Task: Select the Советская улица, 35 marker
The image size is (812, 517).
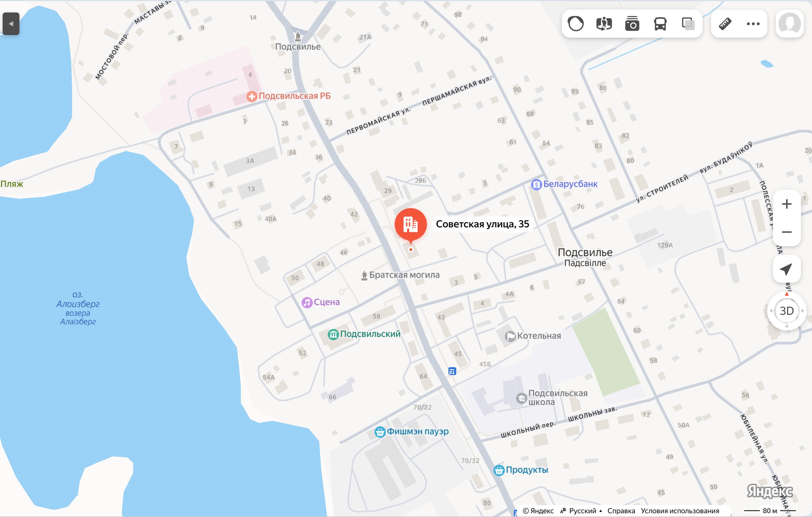Action: pos(411,224)
